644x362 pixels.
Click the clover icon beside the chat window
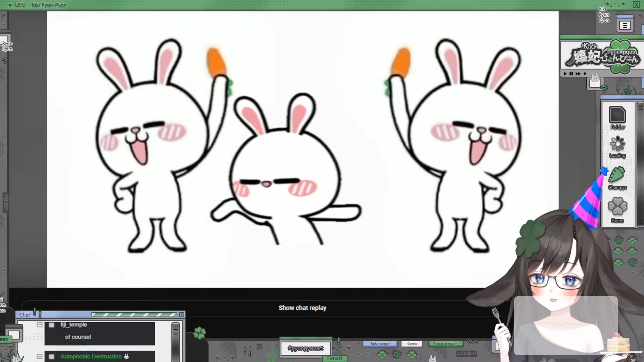point(199,333)
